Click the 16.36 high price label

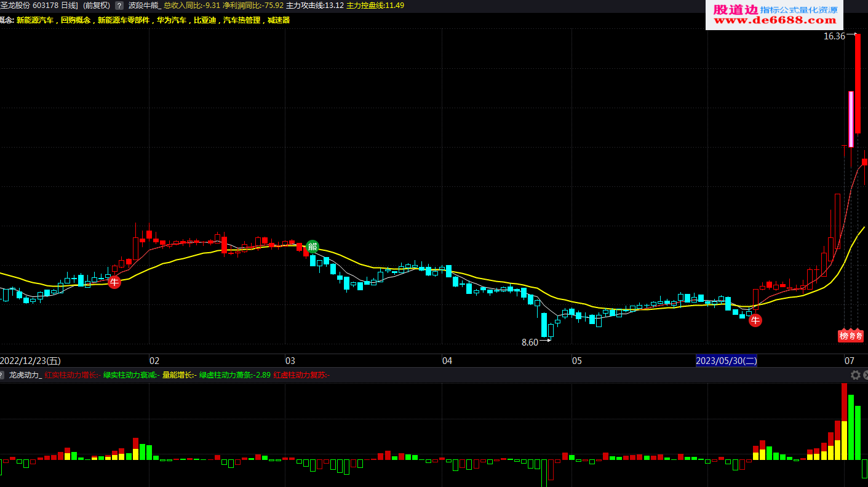[x=835, y=36]
